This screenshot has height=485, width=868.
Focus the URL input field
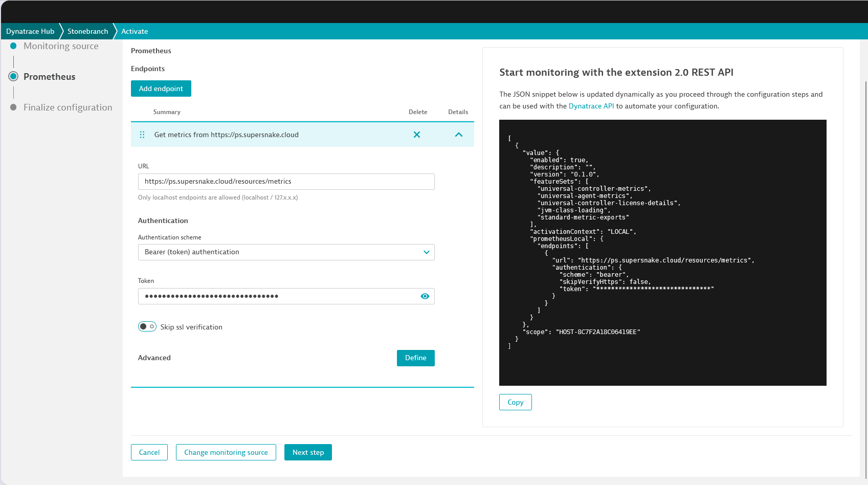tap(286, 182)
